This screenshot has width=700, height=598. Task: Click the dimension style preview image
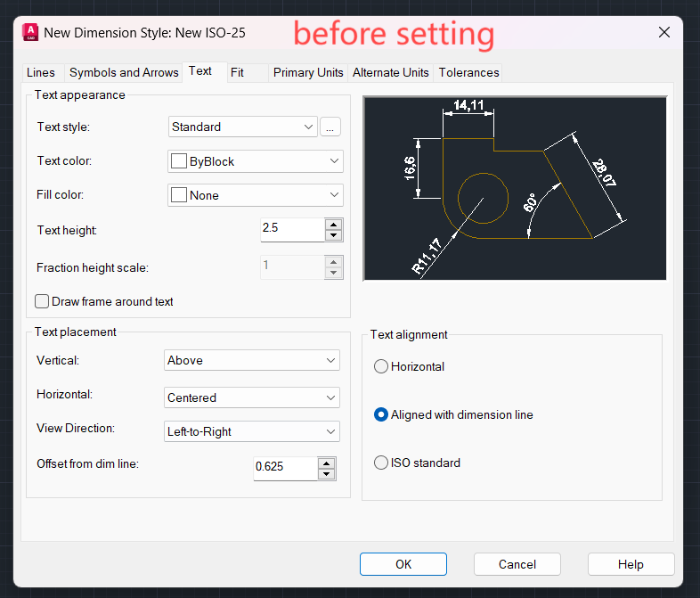pos(514,188)
